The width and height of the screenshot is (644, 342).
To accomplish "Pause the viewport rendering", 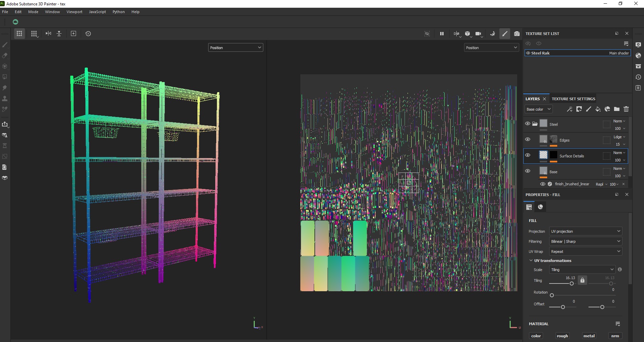I will pyautogui.click(x=442, y=34).
